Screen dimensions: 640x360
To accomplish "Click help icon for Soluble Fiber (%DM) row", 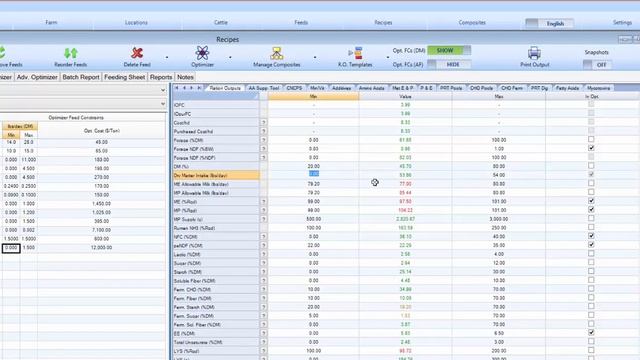I will click(x=264, y=281).
